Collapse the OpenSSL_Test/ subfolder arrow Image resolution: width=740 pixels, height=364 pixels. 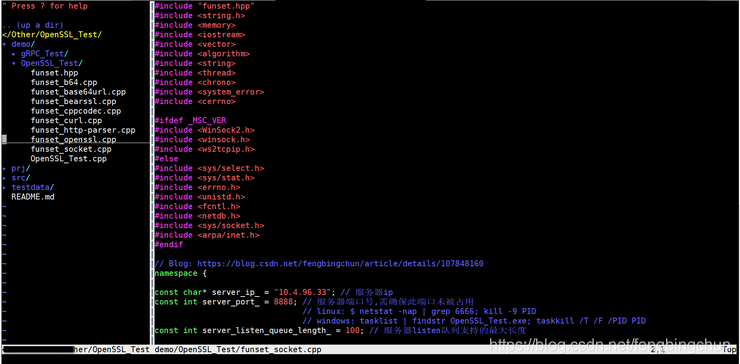(14, 63)
